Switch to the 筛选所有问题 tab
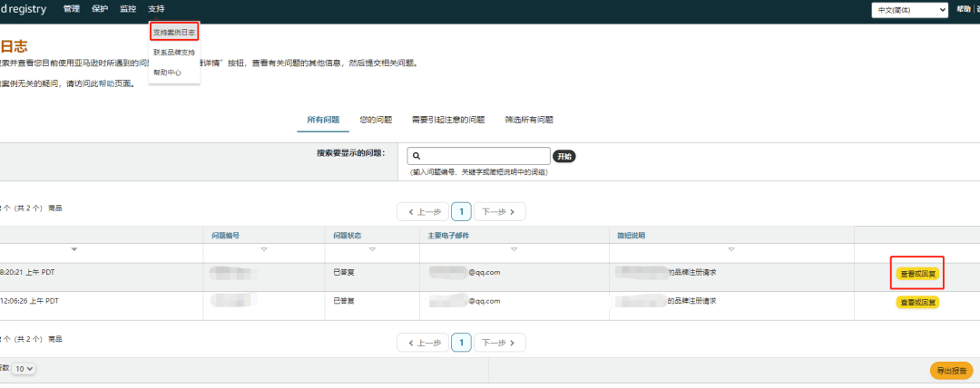Viewport: 980px width, 388px height. 529,120
